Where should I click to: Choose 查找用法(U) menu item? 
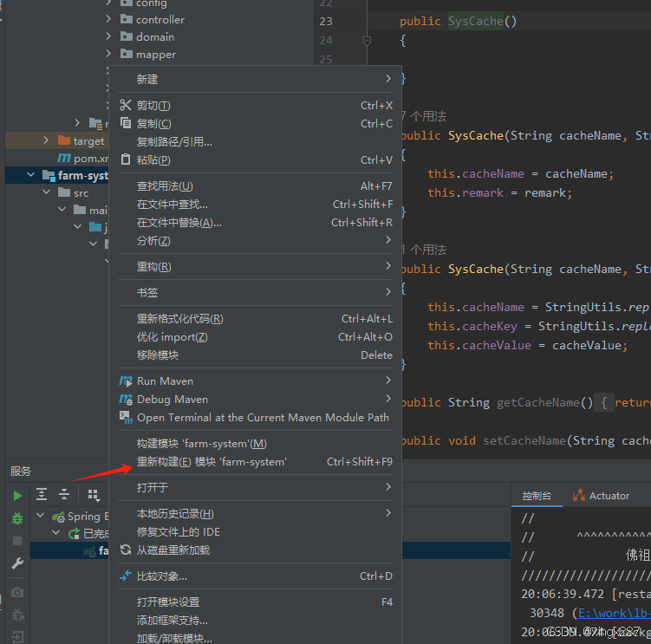pos(256,186)
